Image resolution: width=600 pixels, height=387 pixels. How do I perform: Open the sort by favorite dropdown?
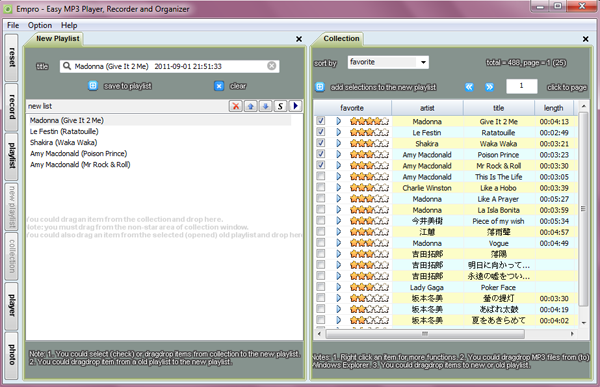click(x=423, y=62)
